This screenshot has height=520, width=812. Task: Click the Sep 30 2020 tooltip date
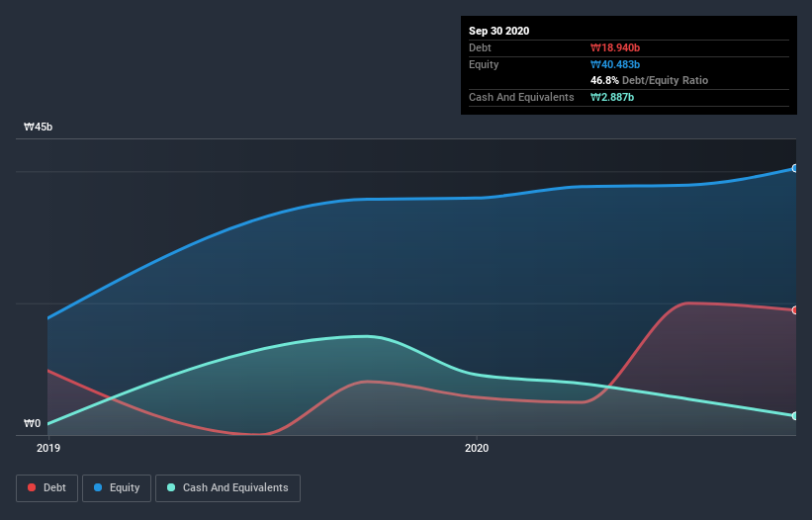click(498, 31)
